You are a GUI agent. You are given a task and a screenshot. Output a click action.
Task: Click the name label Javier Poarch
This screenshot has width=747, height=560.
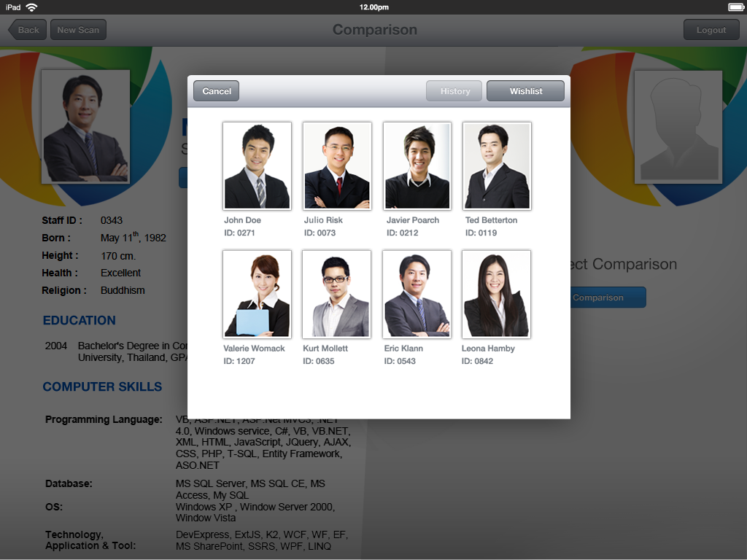tap(413, 220)
